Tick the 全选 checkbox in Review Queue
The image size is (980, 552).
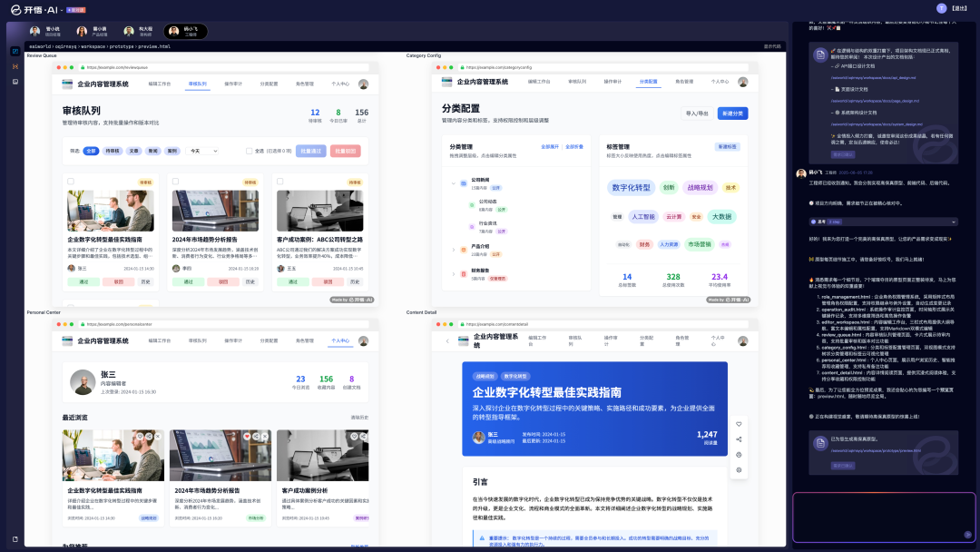point(249,151)
